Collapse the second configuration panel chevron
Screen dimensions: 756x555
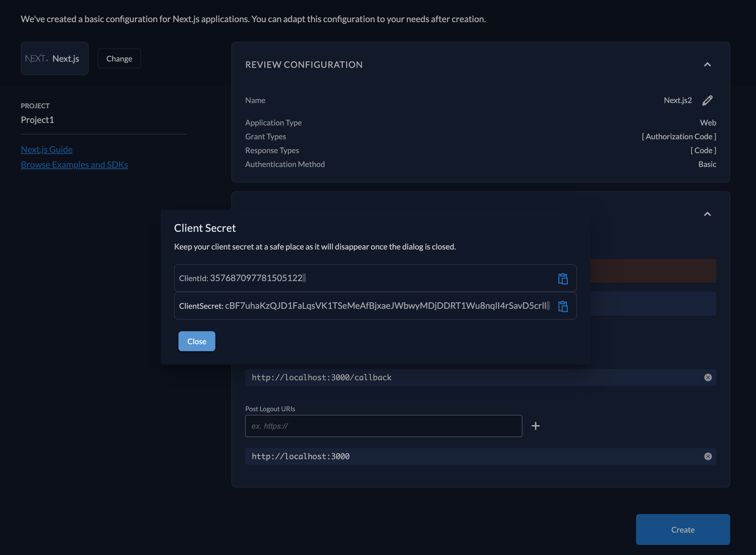(x=707, y=214)
